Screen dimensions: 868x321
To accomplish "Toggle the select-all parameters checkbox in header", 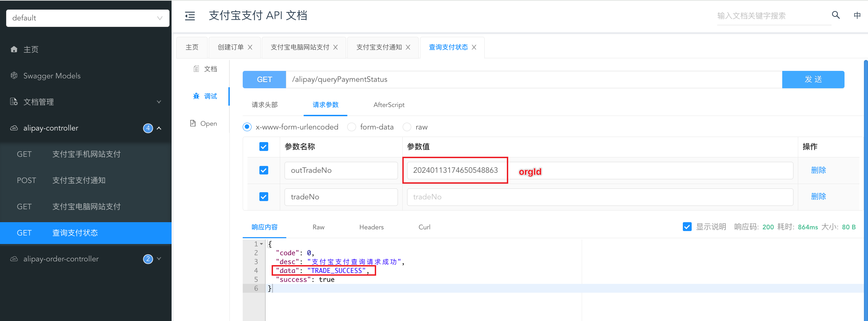I will (264, 147).
